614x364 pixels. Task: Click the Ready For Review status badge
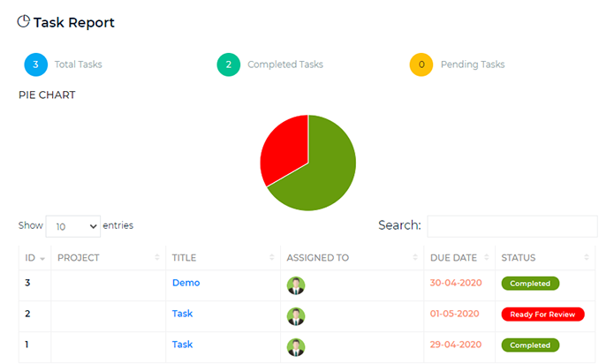542,315
